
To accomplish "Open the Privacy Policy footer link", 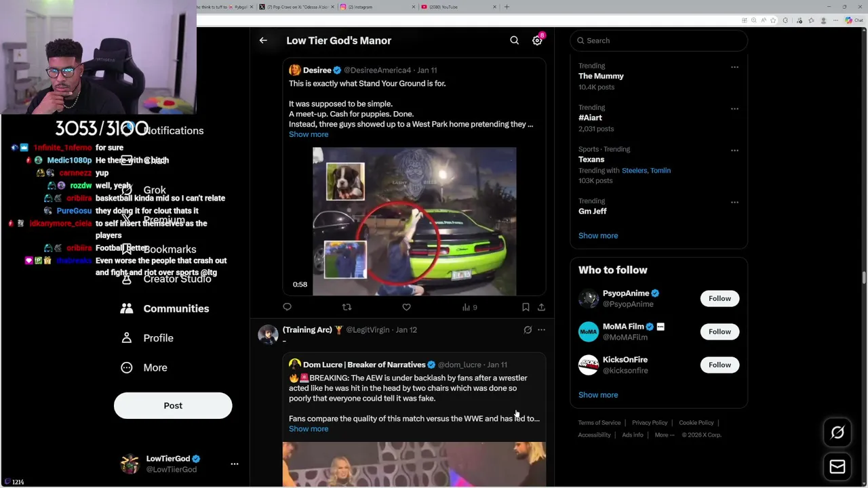I will click(x=650, y=423).
